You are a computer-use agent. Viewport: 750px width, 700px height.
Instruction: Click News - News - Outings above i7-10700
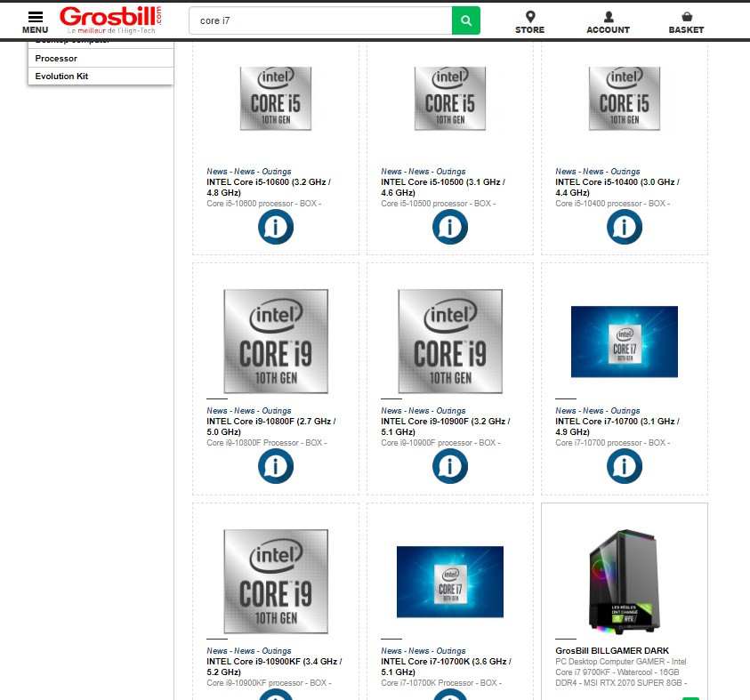(x=597, y=411)
